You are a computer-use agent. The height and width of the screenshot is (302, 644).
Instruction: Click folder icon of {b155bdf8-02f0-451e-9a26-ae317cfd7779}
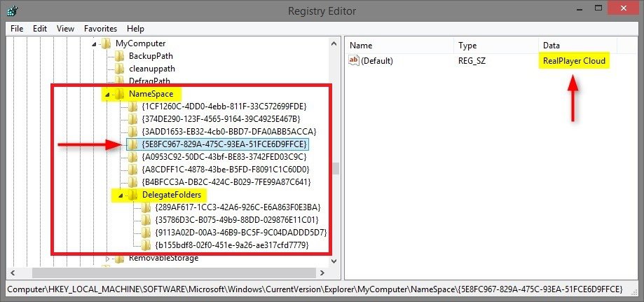tap(146, 245)
